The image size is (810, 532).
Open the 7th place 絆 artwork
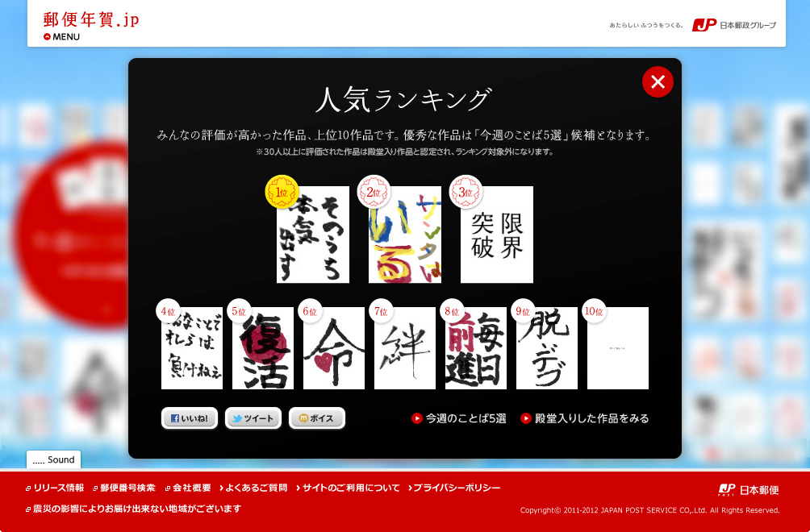click(x=405, y=348)
